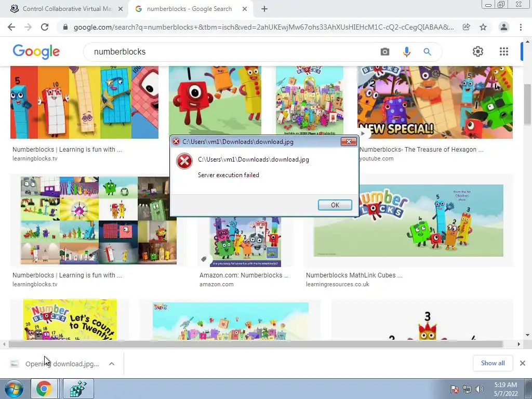This screenshot has height=399, width=532.
Task: Expand the download.jpg item options chevron
Action: [112, 364]
